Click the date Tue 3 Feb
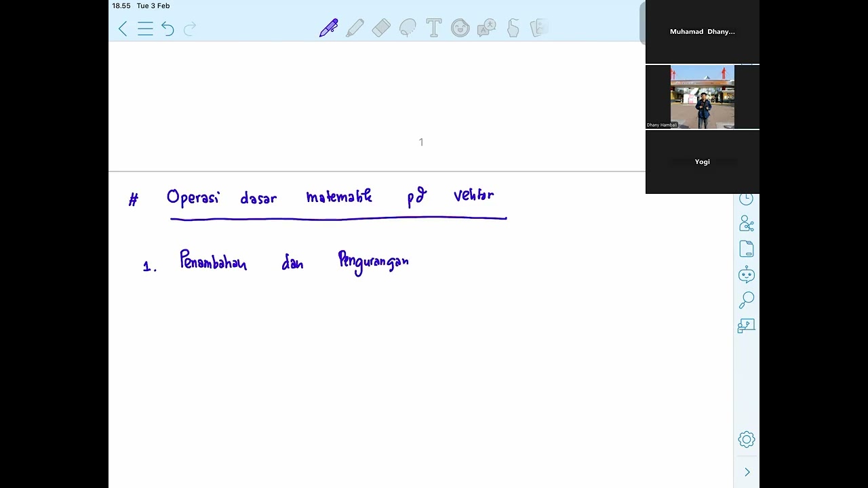Viewport: 868px width, 488px height. [153, 6]
